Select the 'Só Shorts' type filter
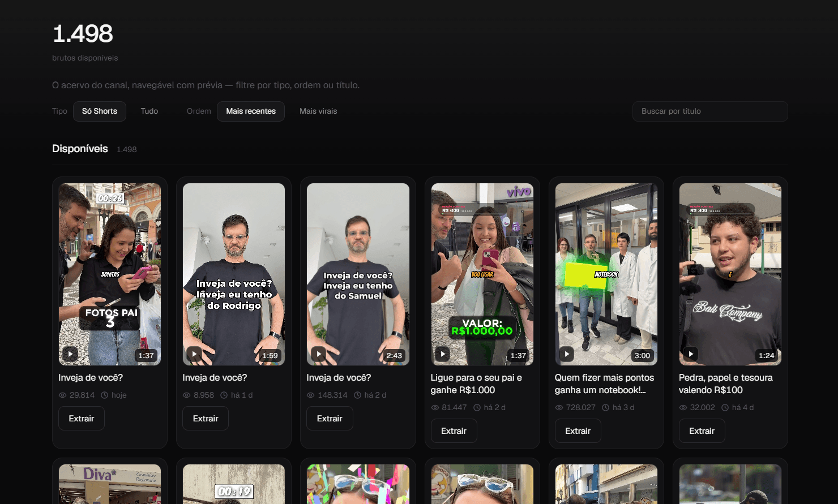 [100, 111]
